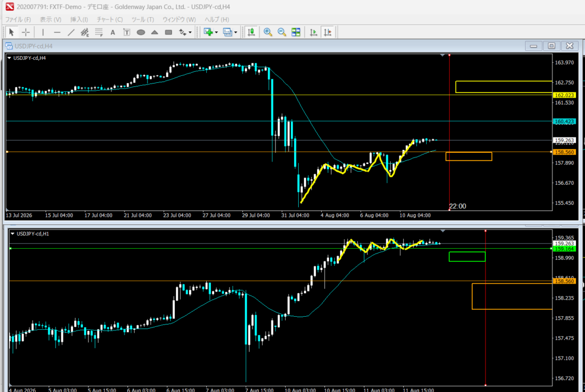Choose the text (A) tool
This screenshot has width=585, height=392.
click(x=113, y=33)
